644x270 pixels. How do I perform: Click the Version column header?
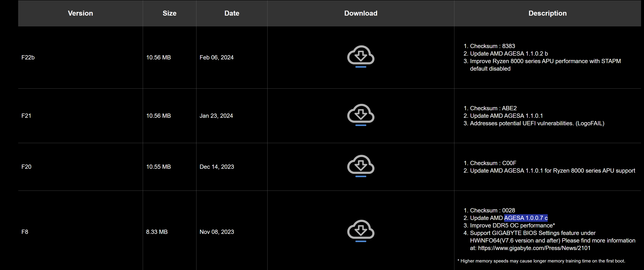80,13
